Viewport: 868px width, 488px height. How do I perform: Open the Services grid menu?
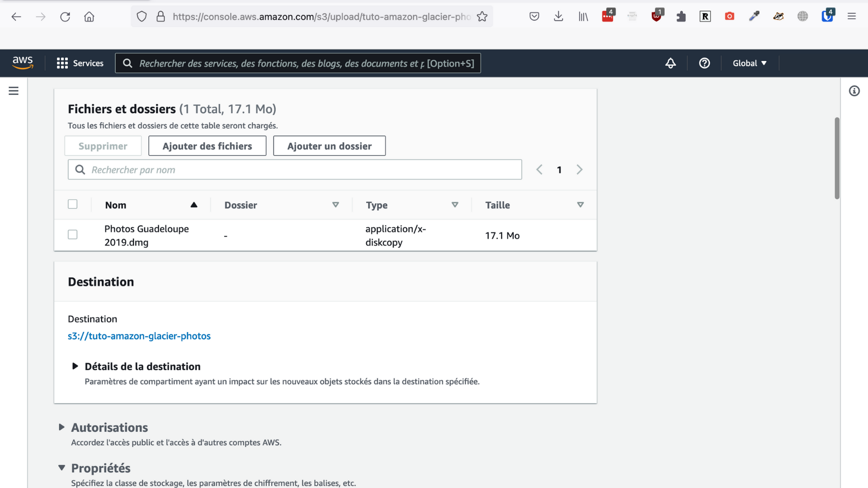pos(80,63)
